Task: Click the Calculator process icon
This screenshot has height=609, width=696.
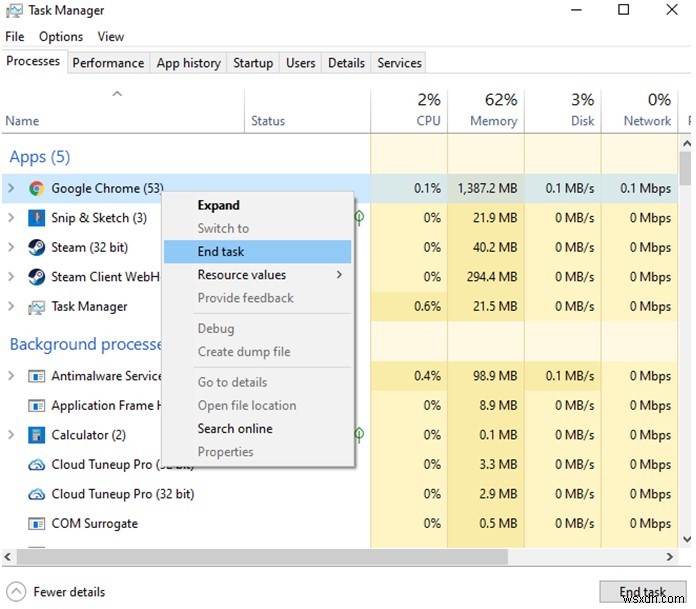Action: click(36, 435)
